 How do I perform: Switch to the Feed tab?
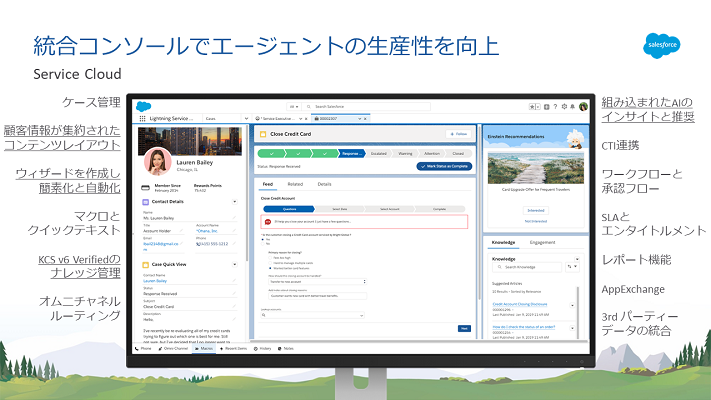pyautogui.click(x=268, y=184)
